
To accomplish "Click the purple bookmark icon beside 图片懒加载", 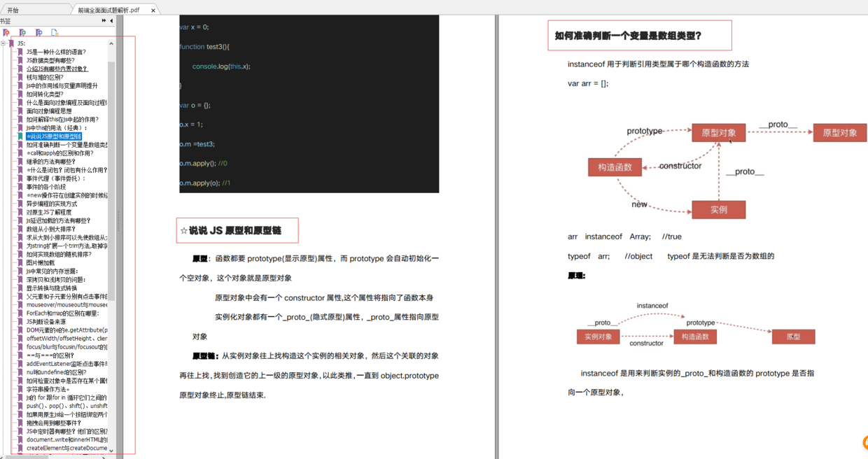I will [20, 262].
